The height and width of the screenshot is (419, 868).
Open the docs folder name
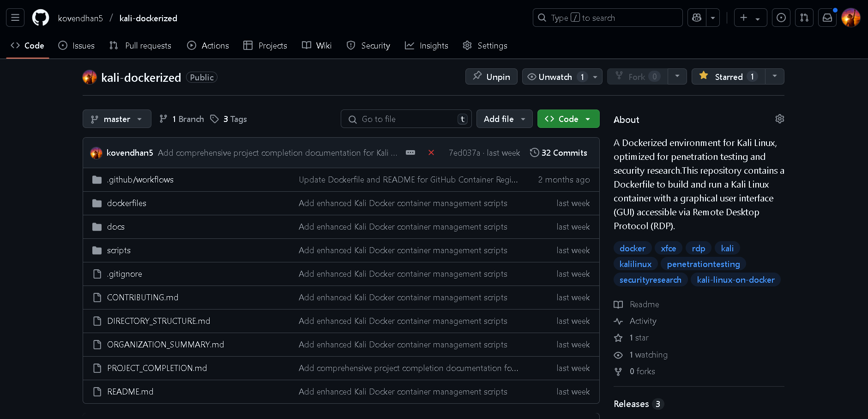tap(116, 227)
